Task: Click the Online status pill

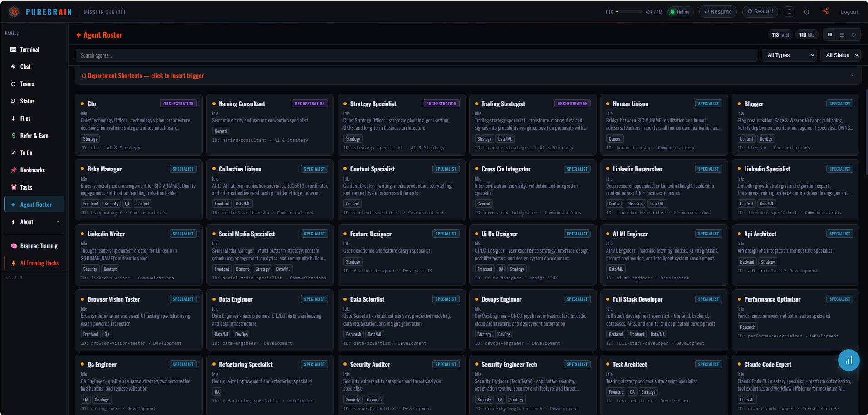Action: (x=679, y=12)
